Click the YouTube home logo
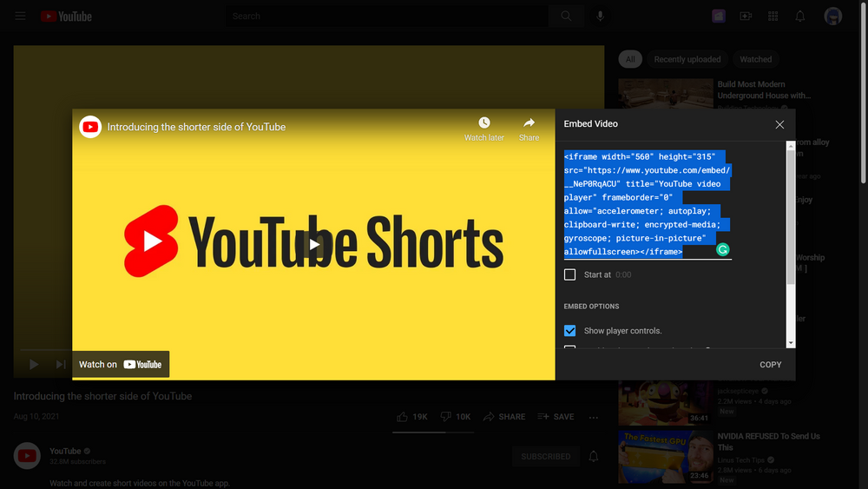Viewport: 868px width, 489px height. [x=67, y=16]
